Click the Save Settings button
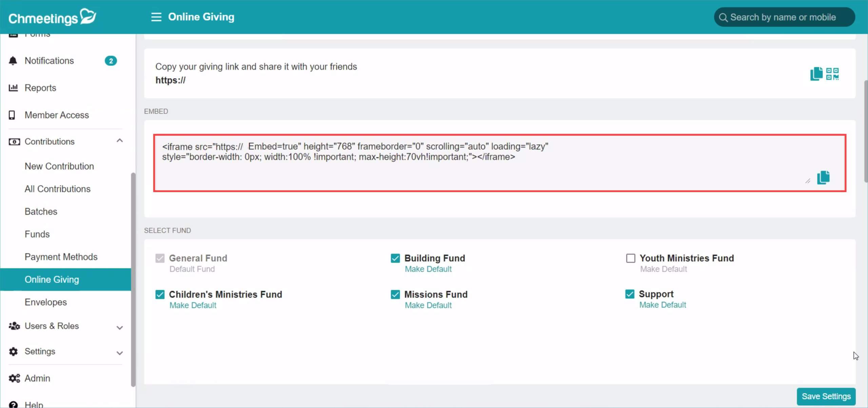868x408 pixels. (x=826, y=396)
